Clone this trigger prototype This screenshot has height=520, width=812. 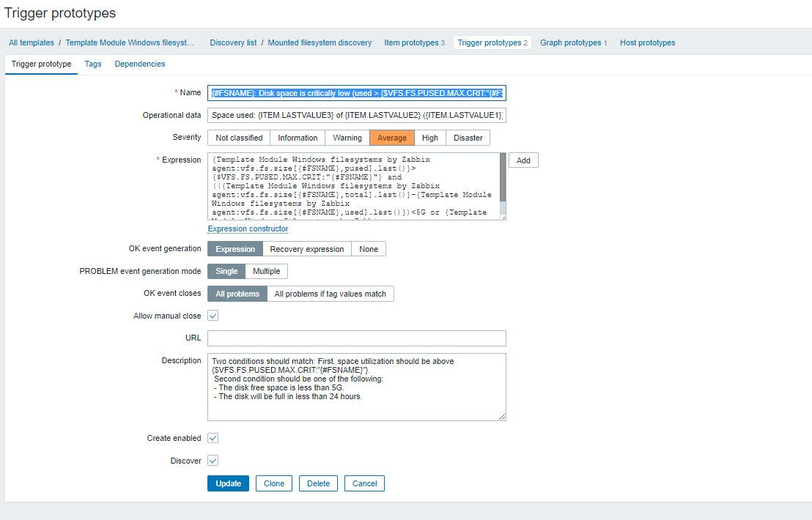coord(273,483)
